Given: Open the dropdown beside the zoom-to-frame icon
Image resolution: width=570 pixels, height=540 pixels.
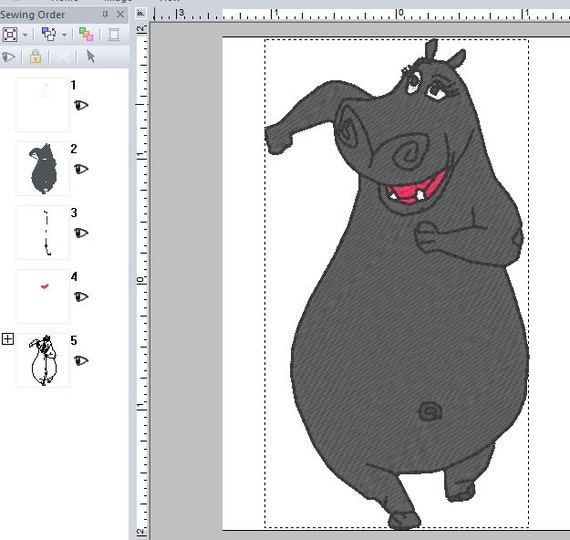Looking at the screenshot, I should click(25, 35).
